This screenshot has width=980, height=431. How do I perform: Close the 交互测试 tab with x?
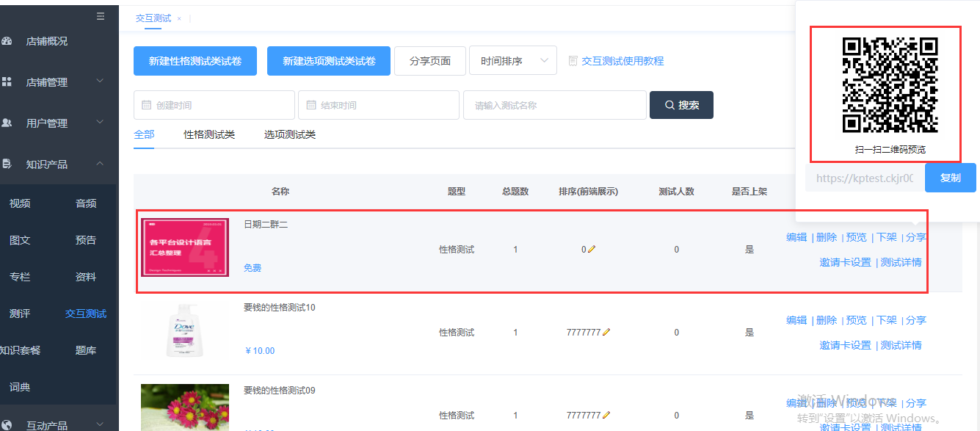179,18
